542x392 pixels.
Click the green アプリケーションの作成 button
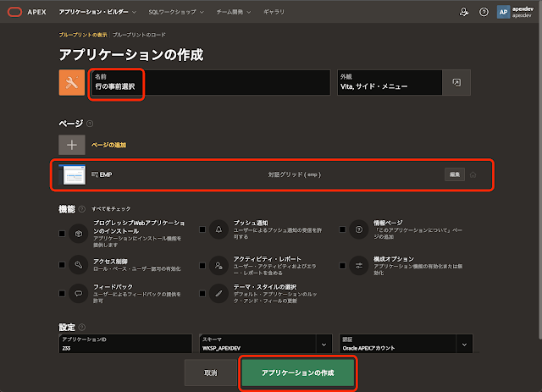tap(297, 373)
